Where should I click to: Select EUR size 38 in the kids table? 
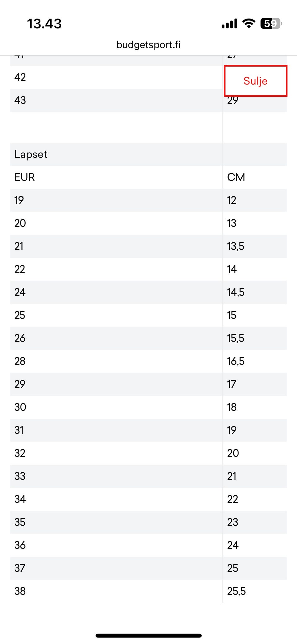pyautogui.click(x=20, y=591)
